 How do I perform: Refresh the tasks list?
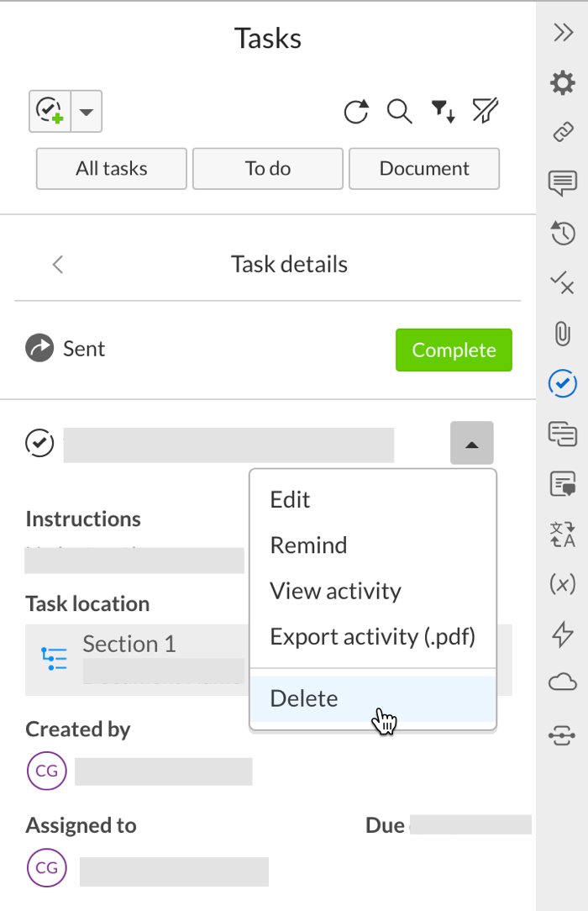tap(355, 112)
